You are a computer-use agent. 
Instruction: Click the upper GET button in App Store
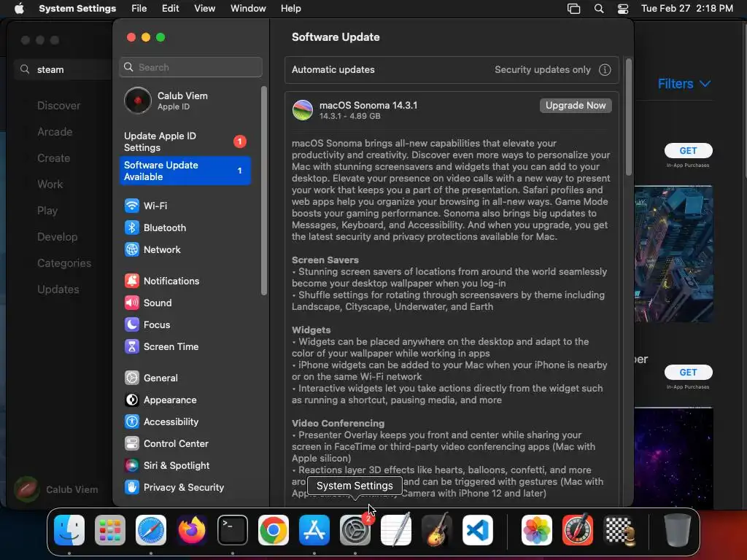688,150
